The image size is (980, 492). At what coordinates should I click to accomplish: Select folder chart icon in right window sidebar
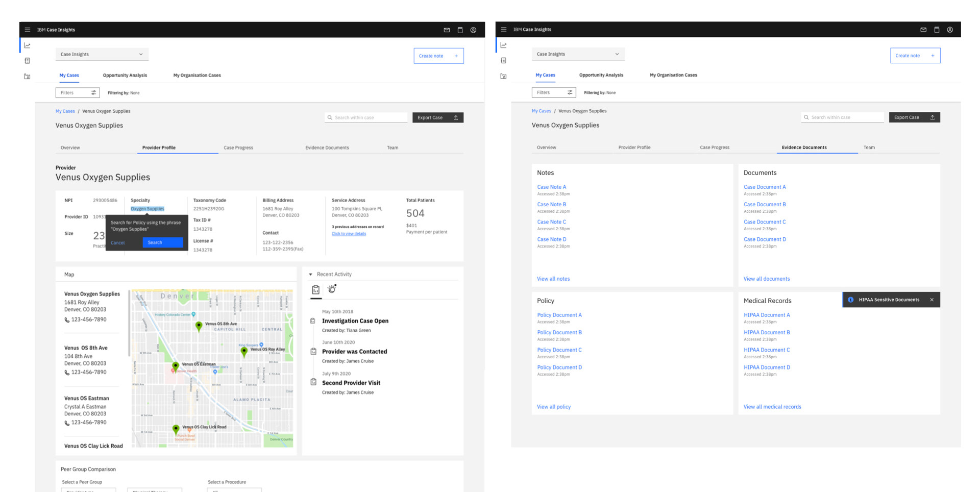(504, 76)
